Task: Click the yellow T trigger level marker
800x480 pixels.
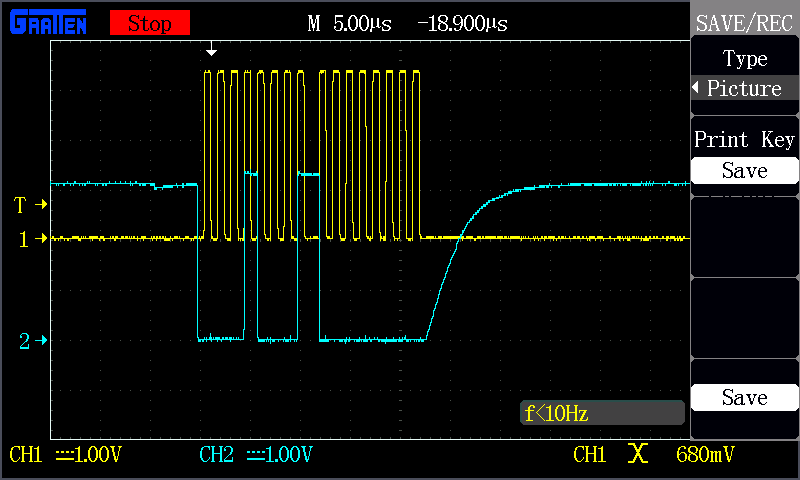Action: coord(30,205)
